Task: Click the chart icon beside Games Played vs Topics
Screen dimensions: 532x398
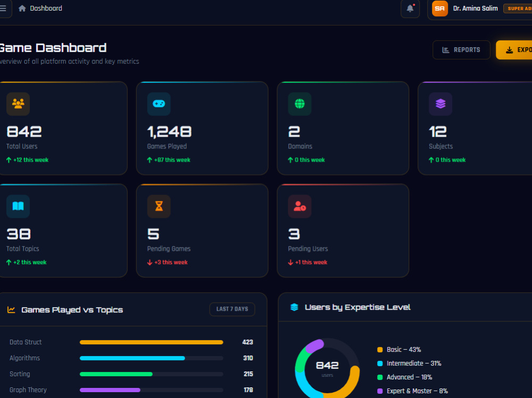Action: [x=11, y=309]
